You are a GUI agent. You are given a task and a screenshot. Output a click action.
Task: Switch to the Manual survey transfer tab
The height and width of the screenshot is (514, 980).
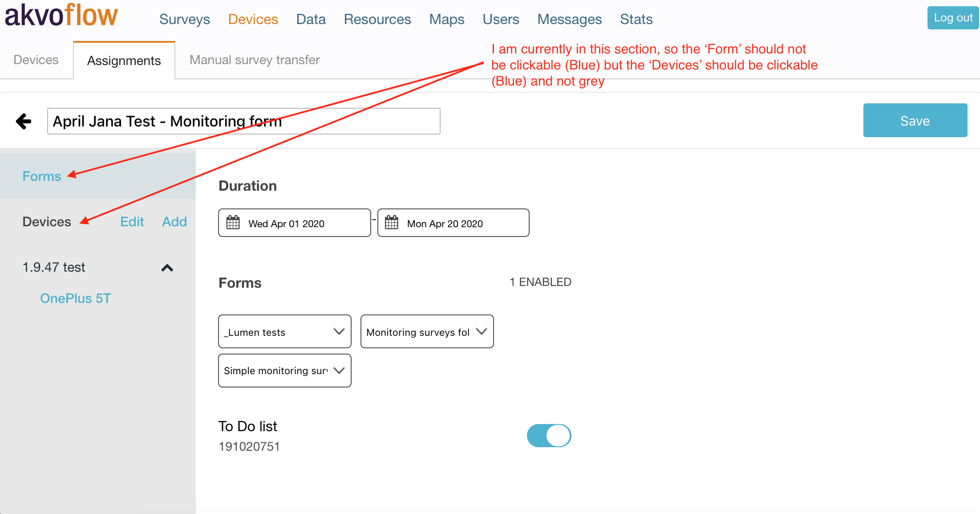pos(254,60)
